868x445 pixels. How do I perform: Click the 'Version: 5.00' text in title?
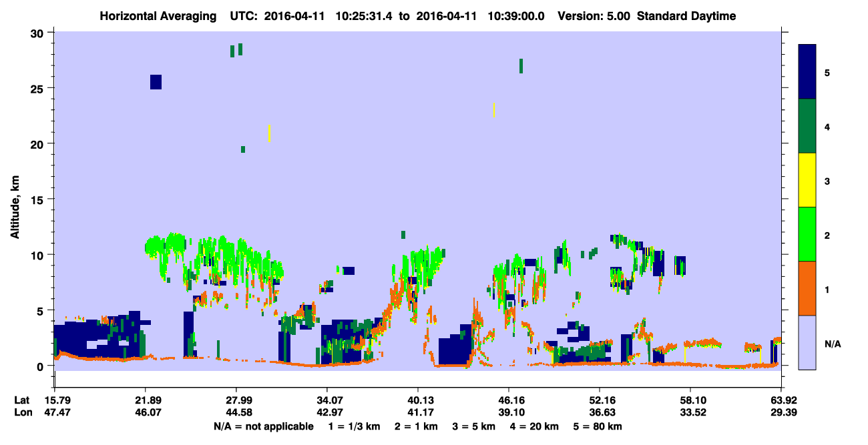594,16
